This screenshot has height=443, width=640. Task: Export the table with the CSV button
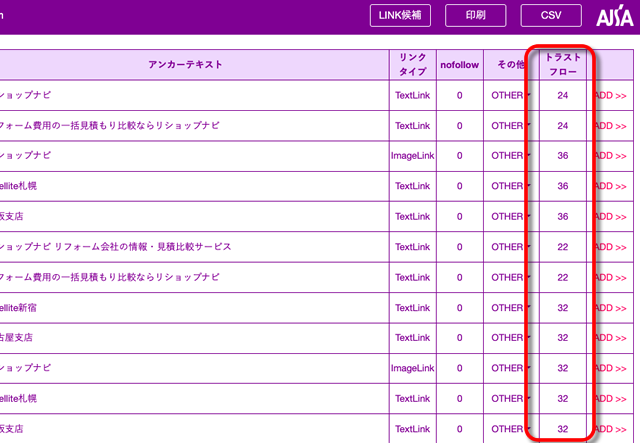[x=551, y=16]
